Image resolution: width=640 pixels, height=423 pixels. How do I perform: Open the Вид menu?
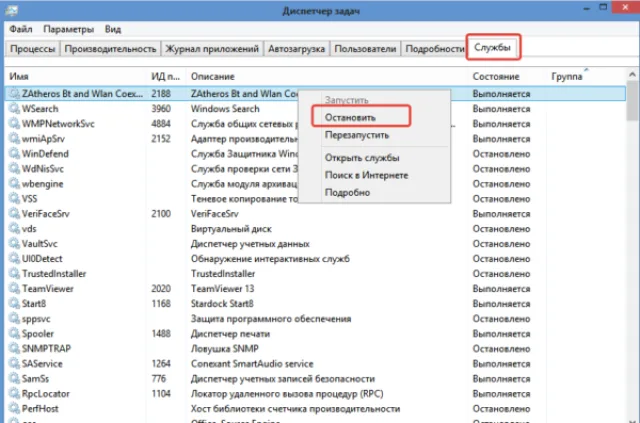click(113, 29)
